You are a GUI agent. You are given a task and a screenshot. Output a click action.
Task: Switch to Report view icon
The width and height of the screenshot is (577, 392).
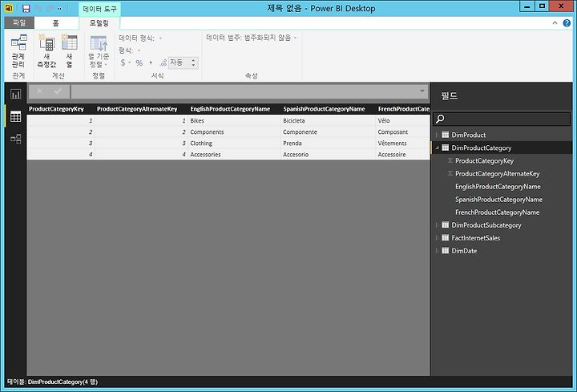click(x=15, y=95)
